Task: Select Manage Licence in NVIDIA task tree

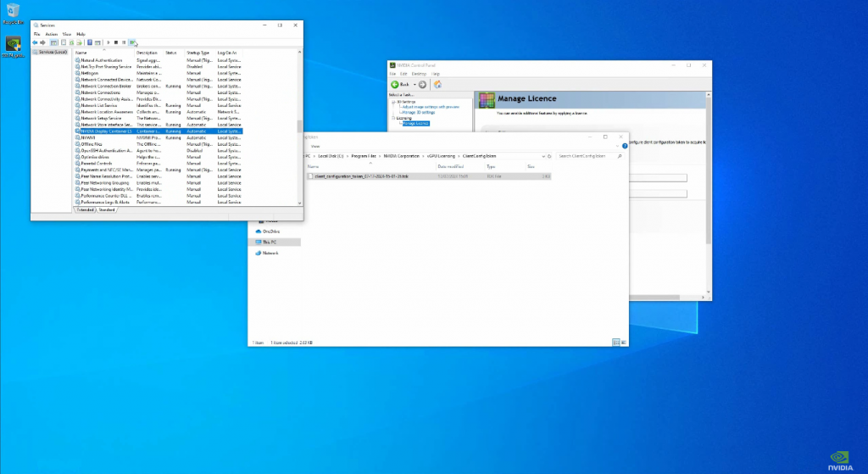Action: tap(415, 124)
